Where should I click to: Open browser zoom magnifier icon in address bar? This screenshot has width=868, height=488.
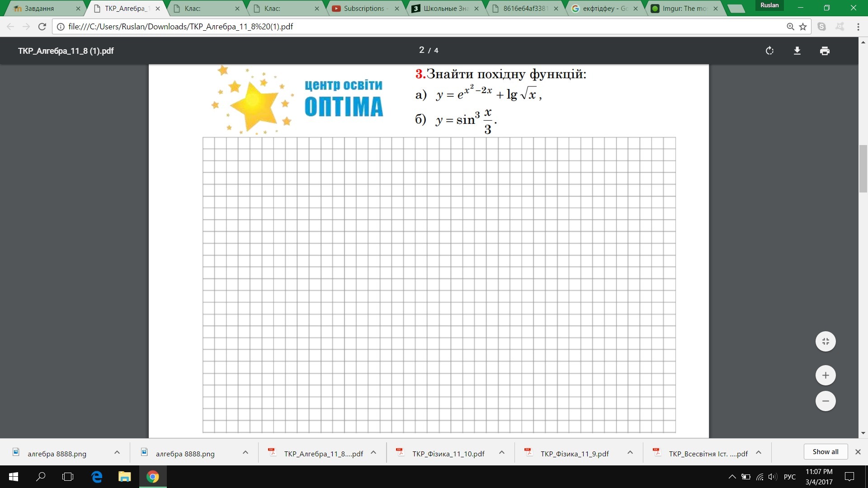click(790, 27)
